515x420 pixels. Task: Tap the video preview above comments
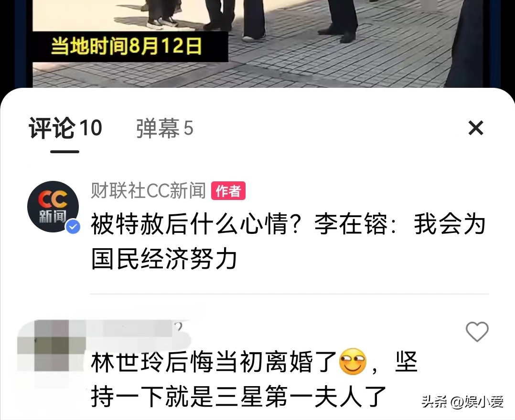point(257,43)
